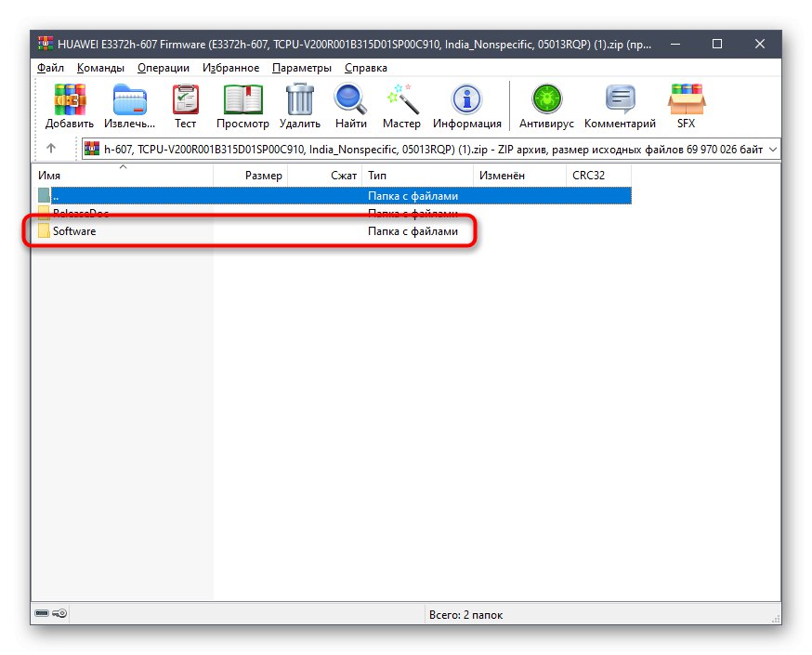This screenshot has height=655, width=812.
Task: Open the Команды menu
Action: pos(100,68)
